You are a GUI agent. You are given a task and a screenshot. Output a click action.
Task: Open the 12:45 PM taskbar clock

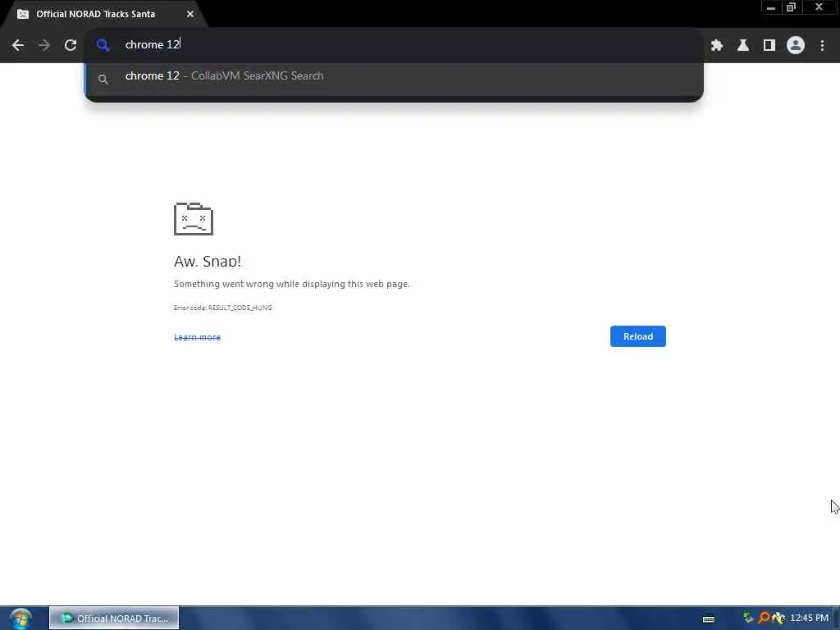coord(809,619)
